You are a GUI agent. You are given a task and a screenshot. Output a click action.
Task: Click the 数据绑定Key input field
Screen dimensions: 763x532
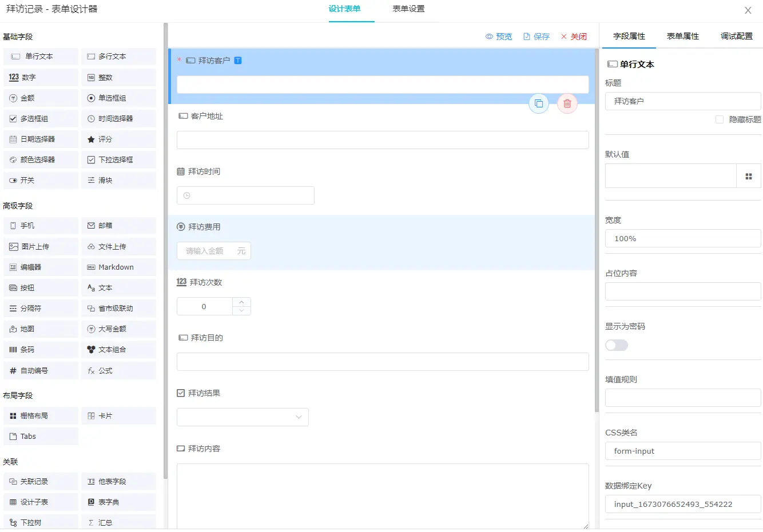click(683, 504)
